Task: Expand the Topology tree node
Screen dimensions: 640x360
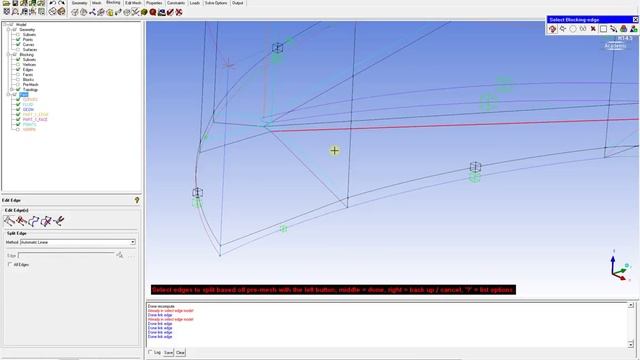Action: (12, 89)
